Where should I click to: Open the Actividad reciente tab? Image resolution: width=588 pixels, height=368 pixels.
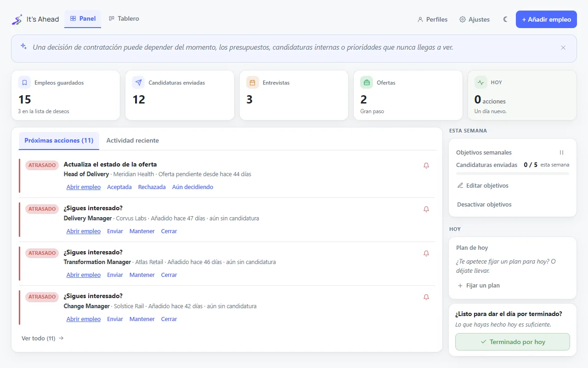coord(133,141)
